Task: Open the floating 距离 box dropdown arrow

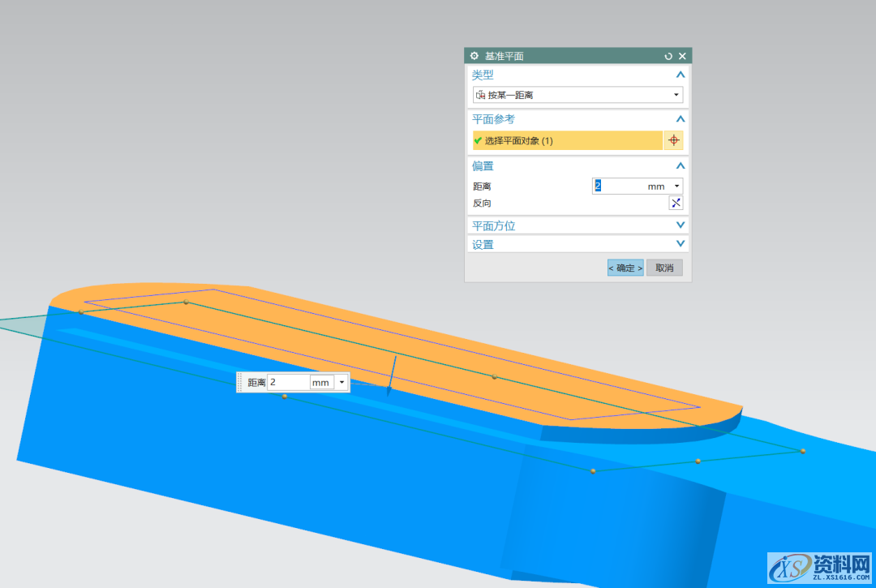Action: point(341,382)
